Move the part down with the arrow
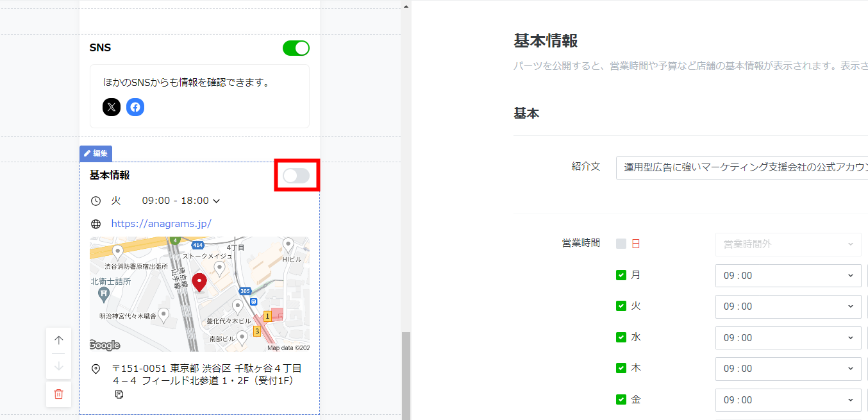This screenshot has width=868, height=420. pyautogui.click(x=58, y=366)
